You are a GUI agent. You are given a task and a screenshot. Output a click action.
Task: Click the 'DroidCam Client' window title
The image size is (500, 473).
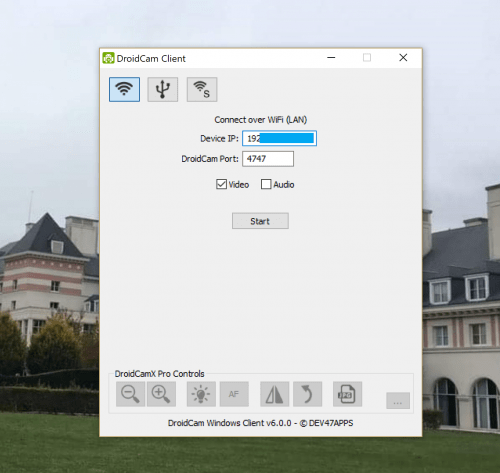(151, 58)
